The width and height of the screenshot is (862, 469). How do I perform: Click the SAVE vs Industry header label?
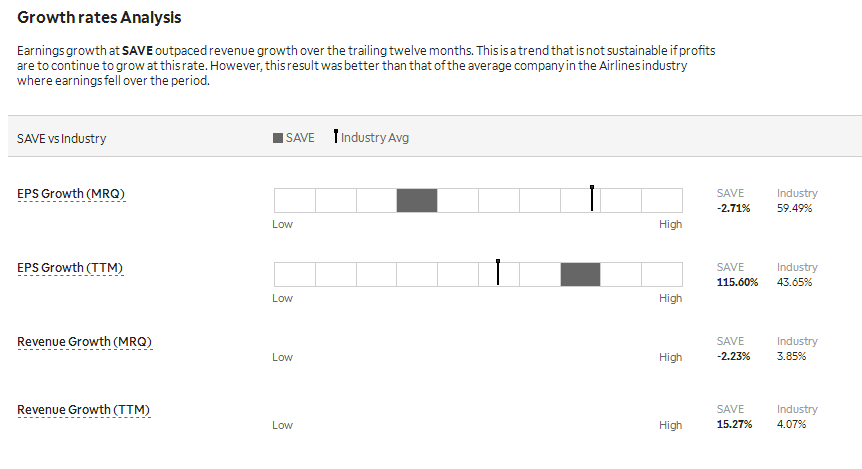62,139
